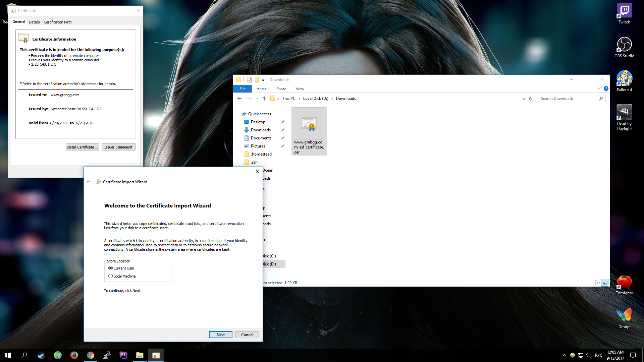The width and height of the screenshot is (644, 362).
Task: Click the Issuer Statement button
Action: click(x=118, y=147)
